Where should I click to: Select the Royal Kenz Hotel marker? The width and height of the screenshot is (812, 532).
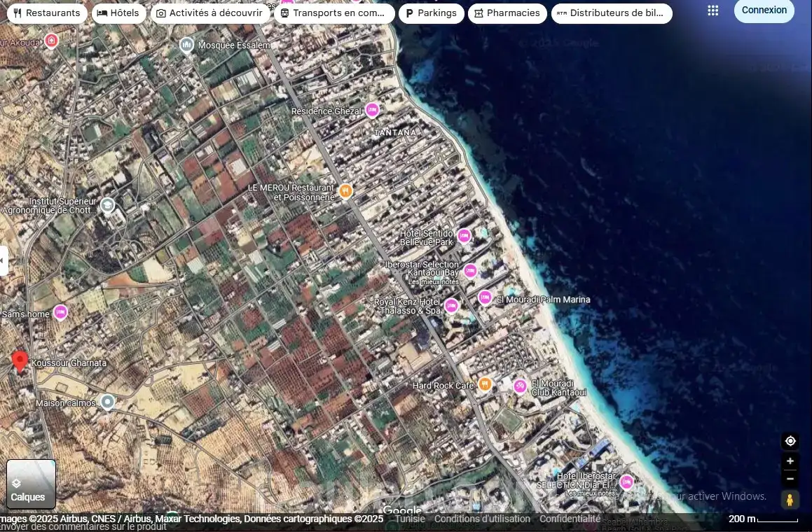point(452,306)
